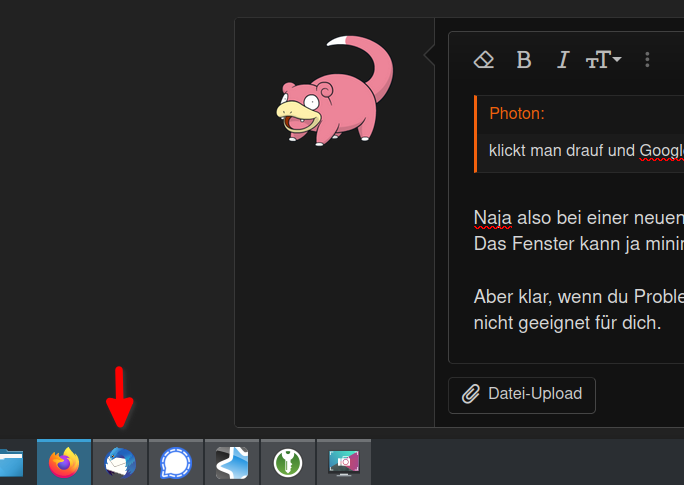Open the file manager in the taskbar
This screenshot has height=485, width=684.
tap(11, 462)
